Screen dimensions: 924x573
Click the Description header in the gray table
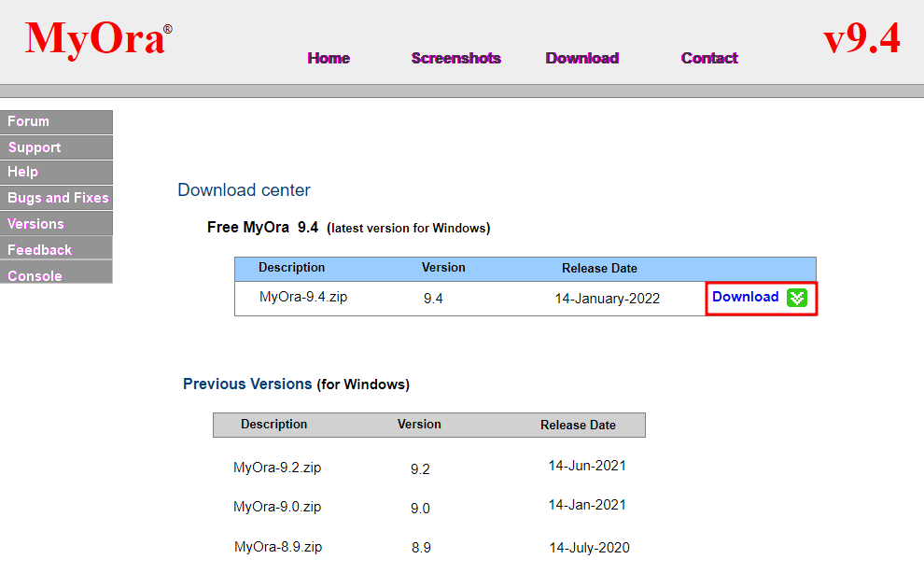274,424
